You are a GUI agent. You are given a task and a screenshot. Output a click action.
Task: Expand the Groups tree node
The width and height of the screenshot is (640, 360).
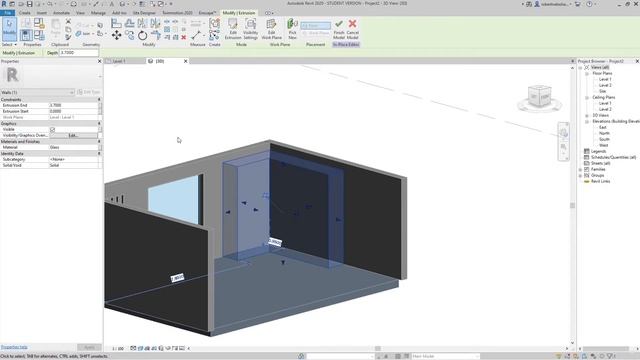[x=580, y=176]
